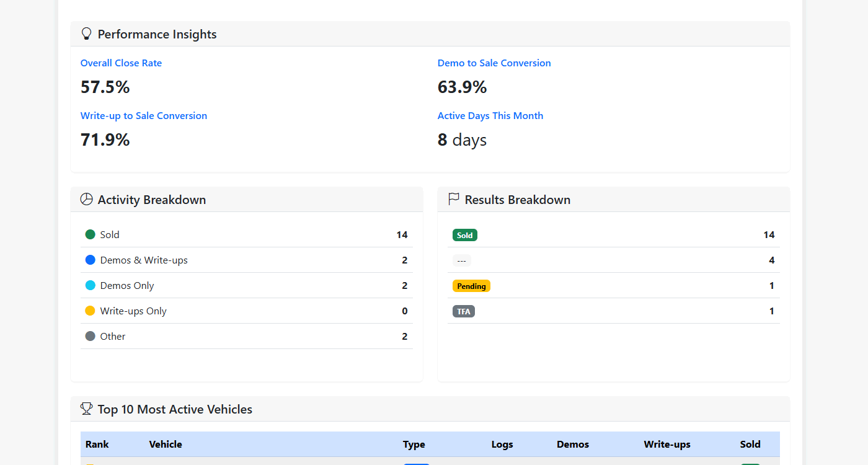Viewport: 868px width, 465px height.
Task: Click the green Sold circle in Activity Breakdown
Action: pyautogui.click(x=90, y=234)
